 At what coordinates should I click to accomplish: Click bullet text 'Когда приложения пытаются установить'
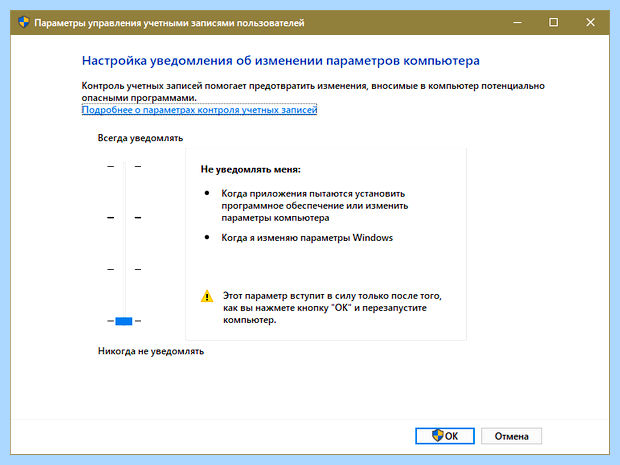(x=314, y=206)
